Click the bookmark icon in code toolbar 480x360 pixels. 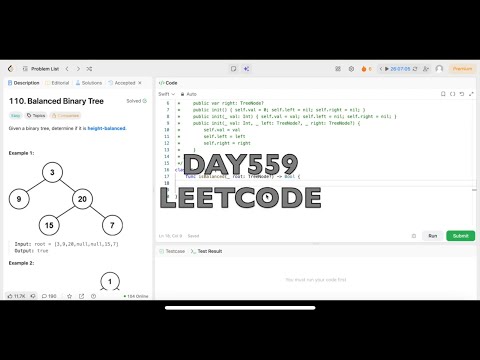coord(443,94)
